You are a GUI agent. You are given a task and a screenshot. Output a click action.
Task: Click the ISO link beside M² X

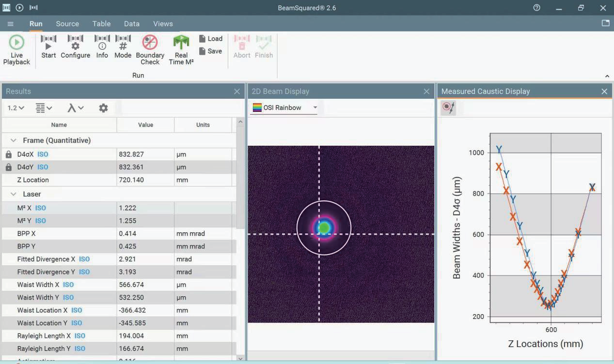point(41,208)
